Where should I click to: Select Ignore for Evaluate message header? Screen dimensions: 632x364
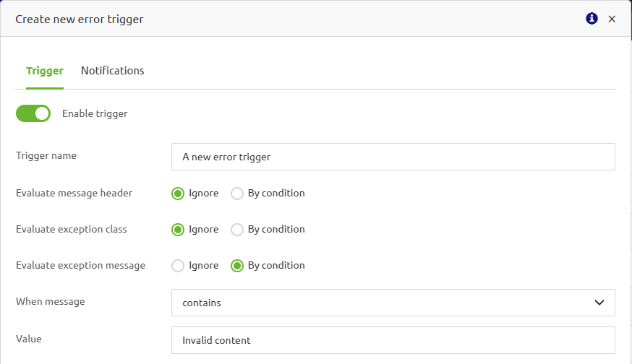pos(178,194)
